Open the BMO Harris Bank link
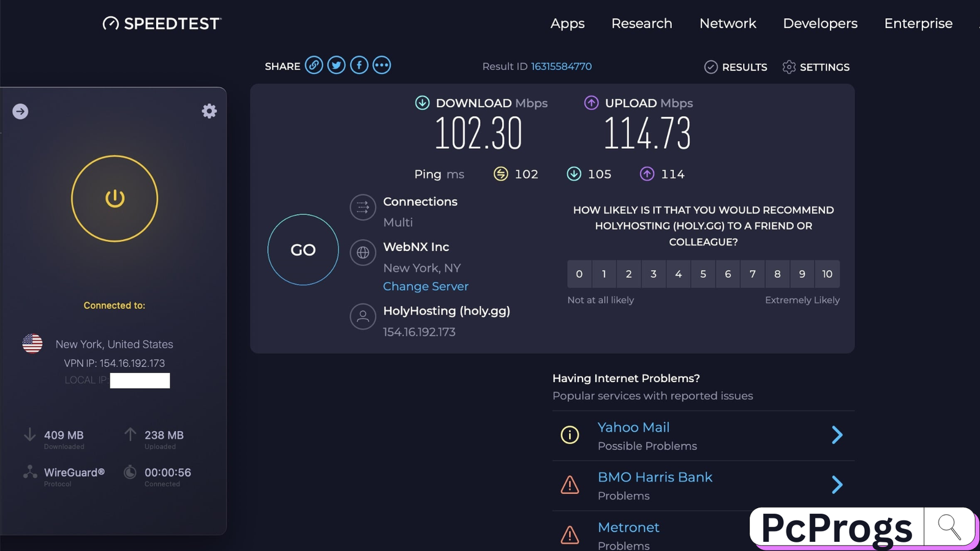980x551 pixels. 655,477
